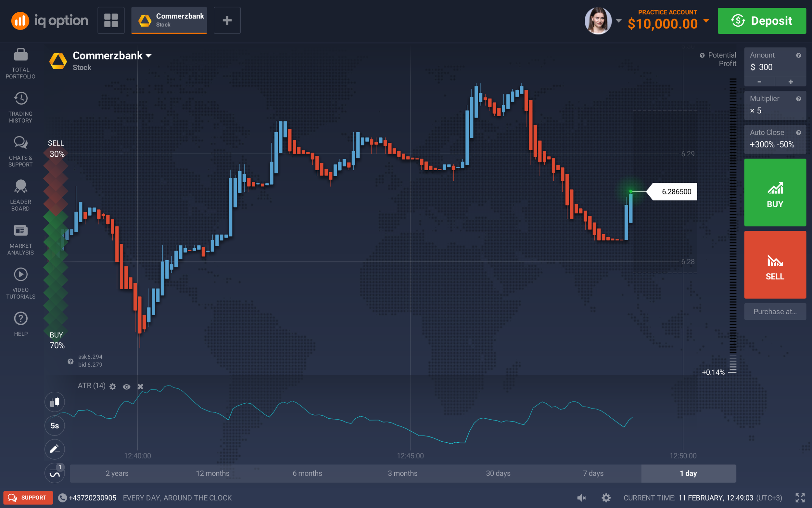Click the green BUY button
812x508 pixels.
point(775,192)
